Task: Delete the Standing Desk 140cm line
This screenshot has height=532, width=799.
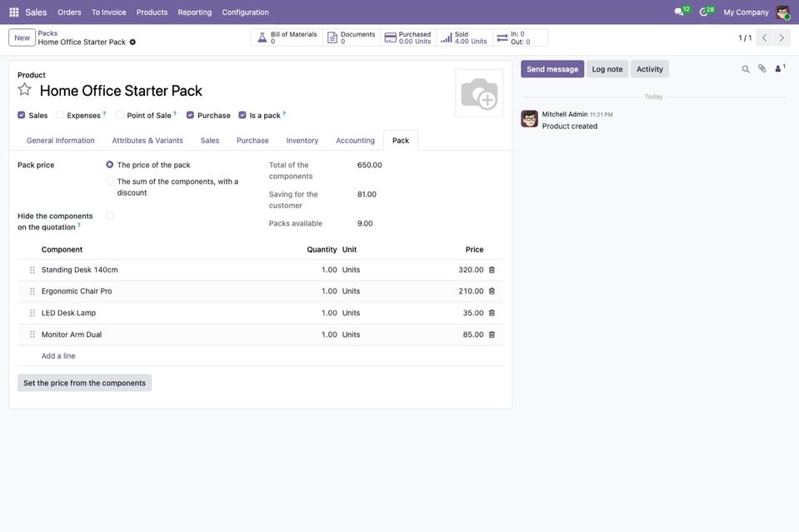Action: click(492, 270)
